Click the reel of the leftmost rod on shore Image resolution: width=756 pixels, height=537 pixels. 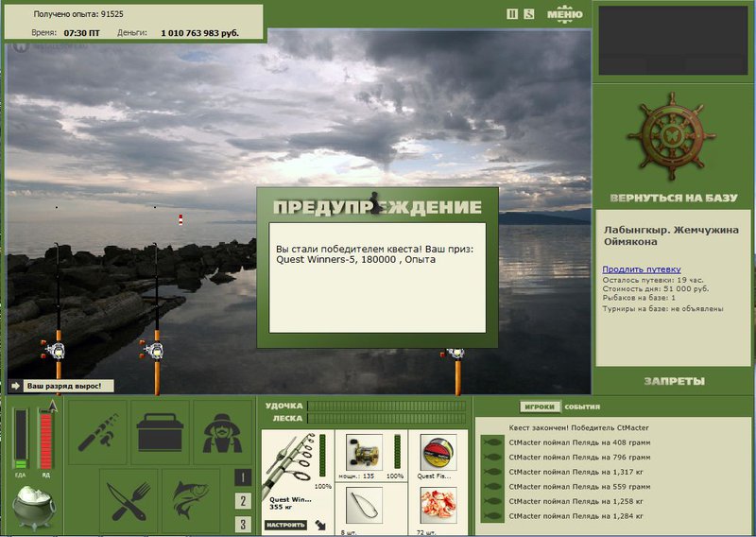coord(54,350)
